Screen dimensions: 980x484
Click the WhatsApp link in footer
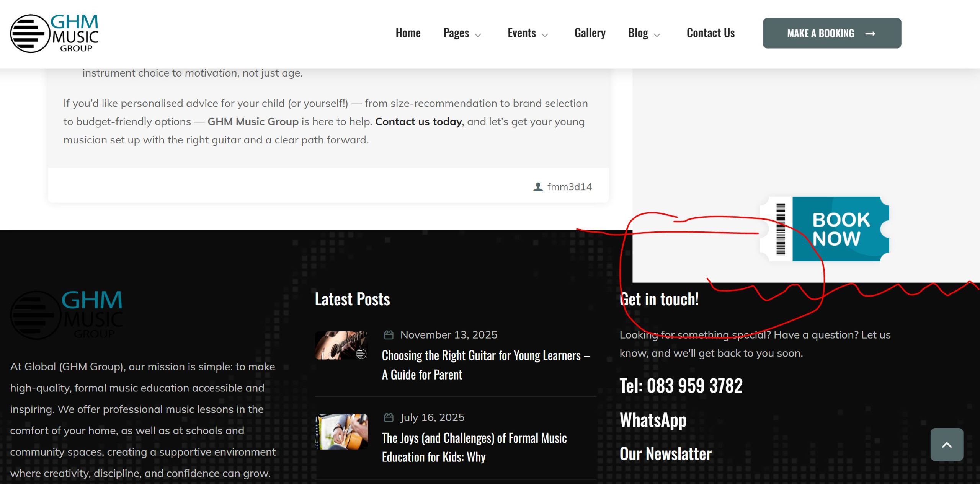pos(653,420)
